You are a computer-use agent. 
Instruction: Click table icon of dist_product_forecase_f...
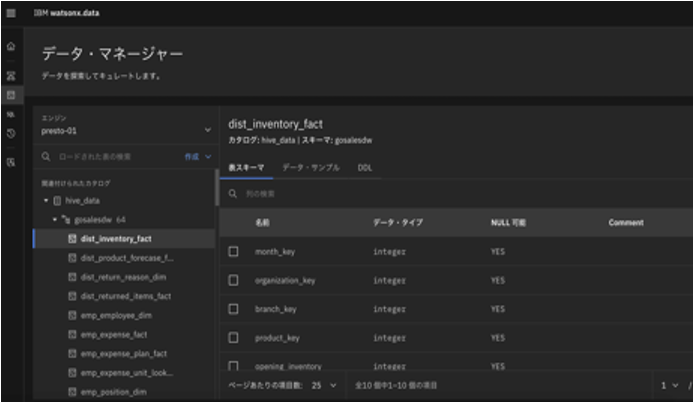click(x=72, y=258)
